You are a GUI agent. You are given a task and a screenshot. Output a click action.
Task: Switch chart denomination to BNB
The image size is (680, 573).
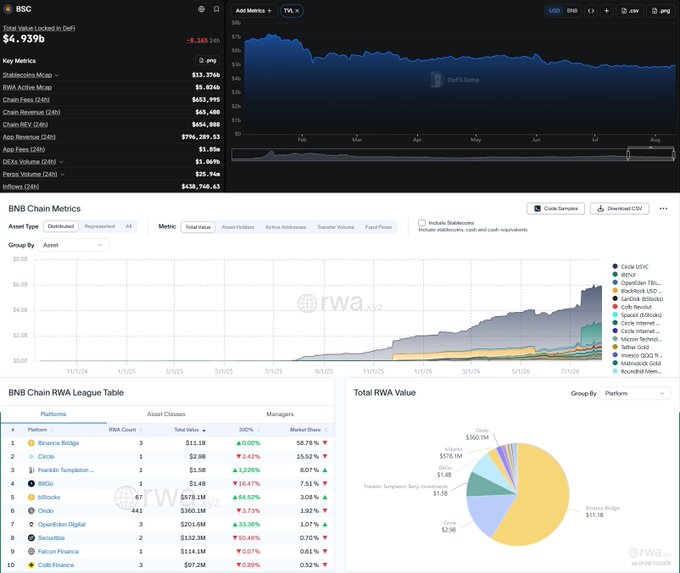(x=572, y=11)
